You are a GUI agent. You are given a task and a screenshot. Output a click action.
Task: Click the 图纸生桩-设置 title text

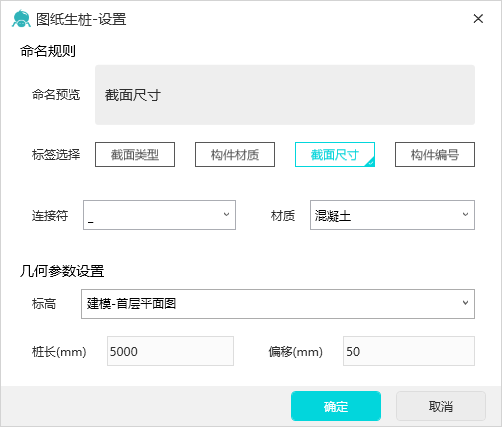[x=81, y=19]
